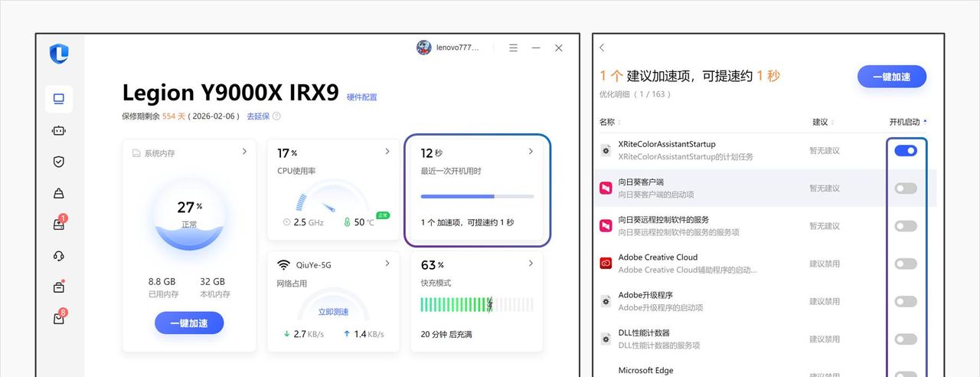Screen dimensions: 980x377
Task: Open the computer home page in sidebar
Action: pyautogui.click(x=59, y=99)
